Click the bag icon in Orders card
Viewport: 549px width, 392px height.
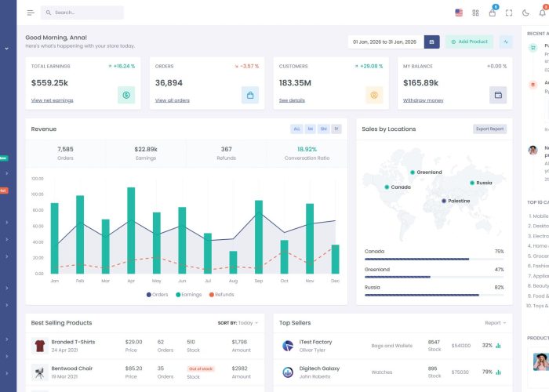pos(250,95)
